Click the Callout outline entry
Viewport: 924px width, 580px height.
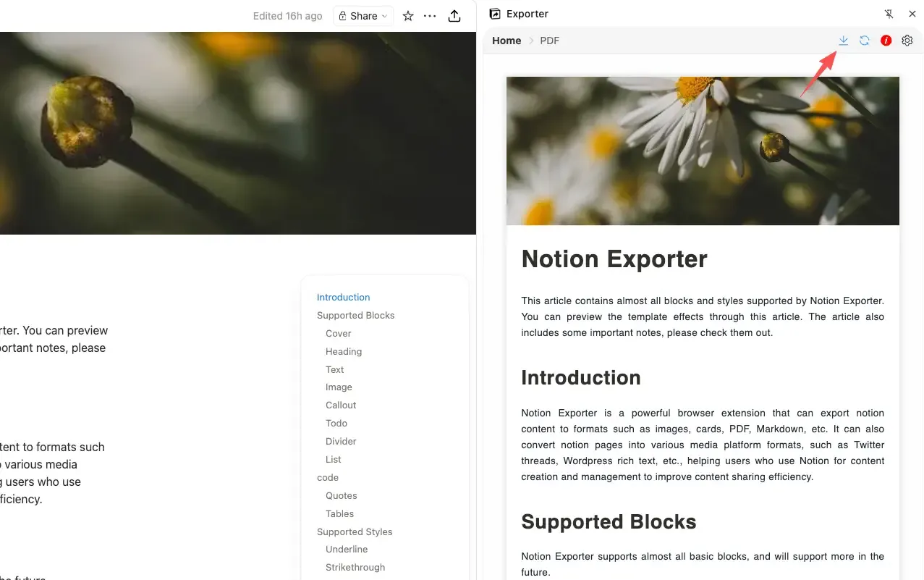(340, 405)
